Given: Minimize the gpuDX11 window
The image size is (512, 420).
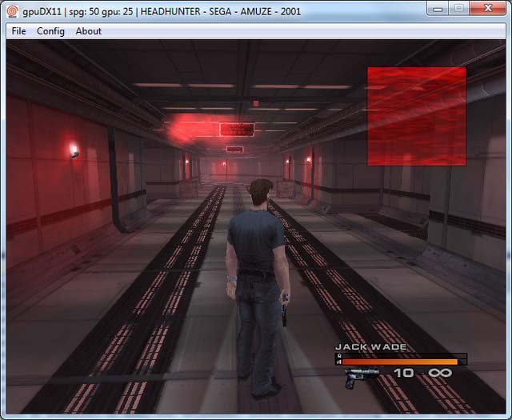Looking at the screenshot, I should [x=438, y=7].
